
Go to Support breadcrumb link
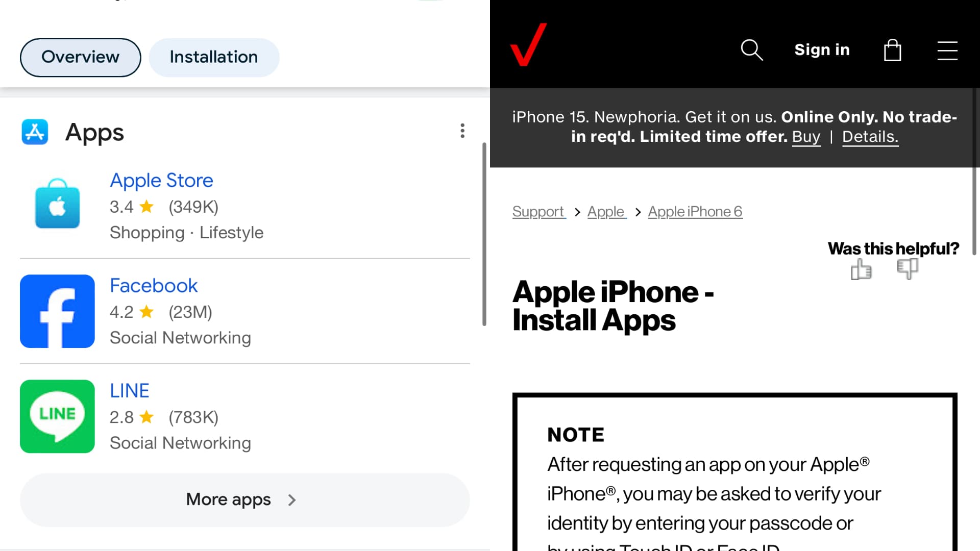tap(538, 212)
